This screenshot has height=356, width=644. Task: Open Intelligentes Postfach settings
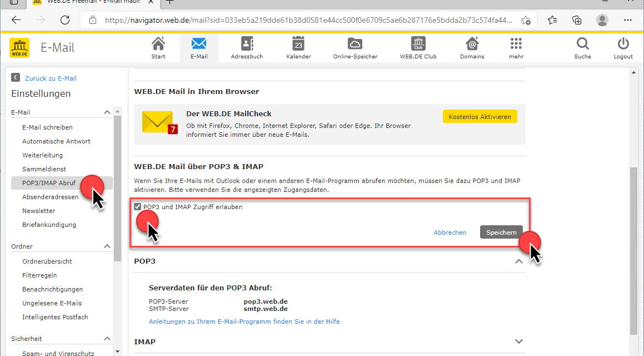point(55,318)
